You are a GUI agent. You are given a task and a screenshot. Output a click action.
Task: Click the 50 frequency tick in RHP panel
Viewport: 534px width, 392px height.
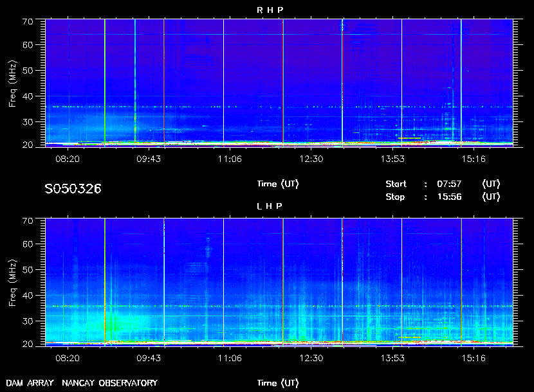(x=28, y=71)
